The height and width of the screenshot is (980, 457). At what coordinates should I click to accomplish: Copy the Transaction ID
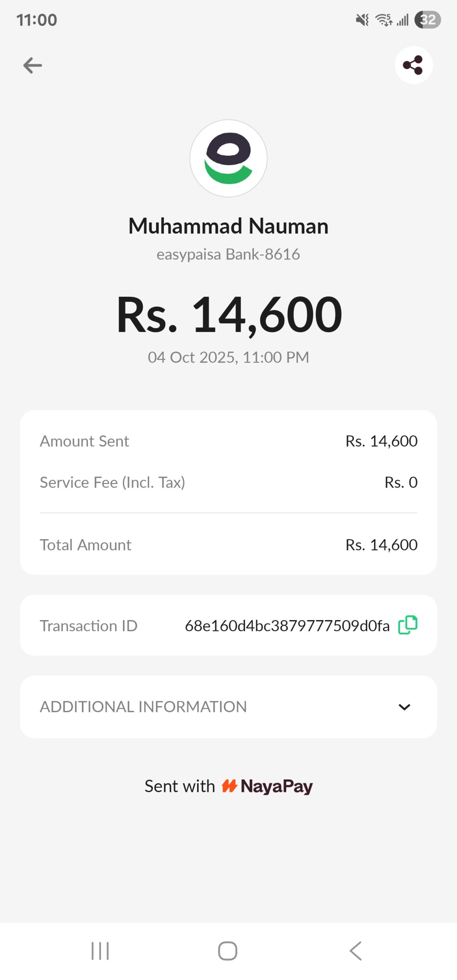pyautogui.click(x=408, y=625)
